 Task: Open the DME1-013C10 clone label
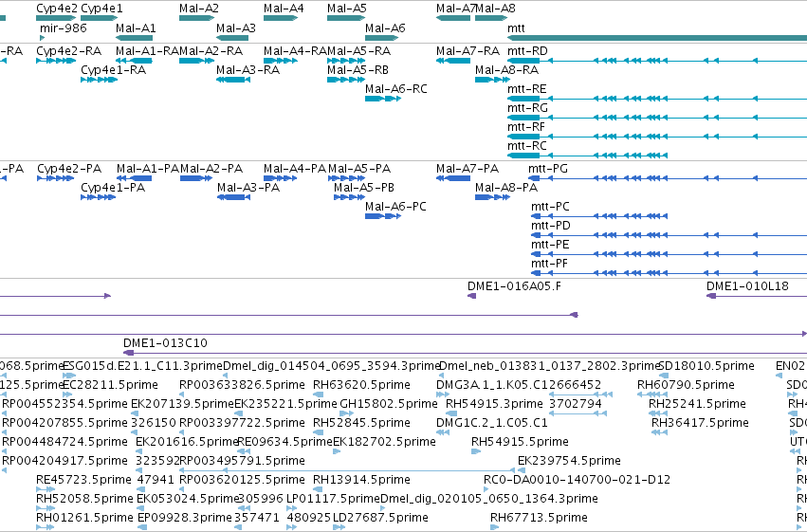165,343
